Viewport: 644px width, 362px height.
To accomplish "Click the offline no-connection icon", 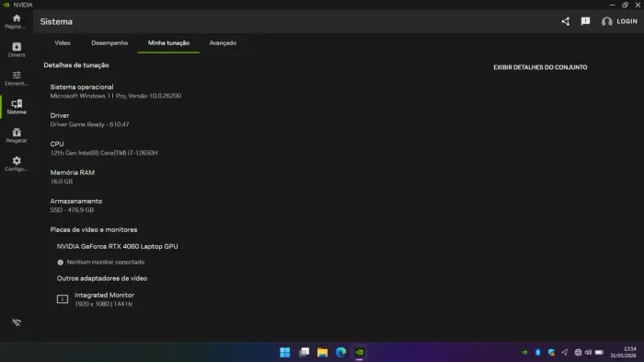I will pos(17,322).
